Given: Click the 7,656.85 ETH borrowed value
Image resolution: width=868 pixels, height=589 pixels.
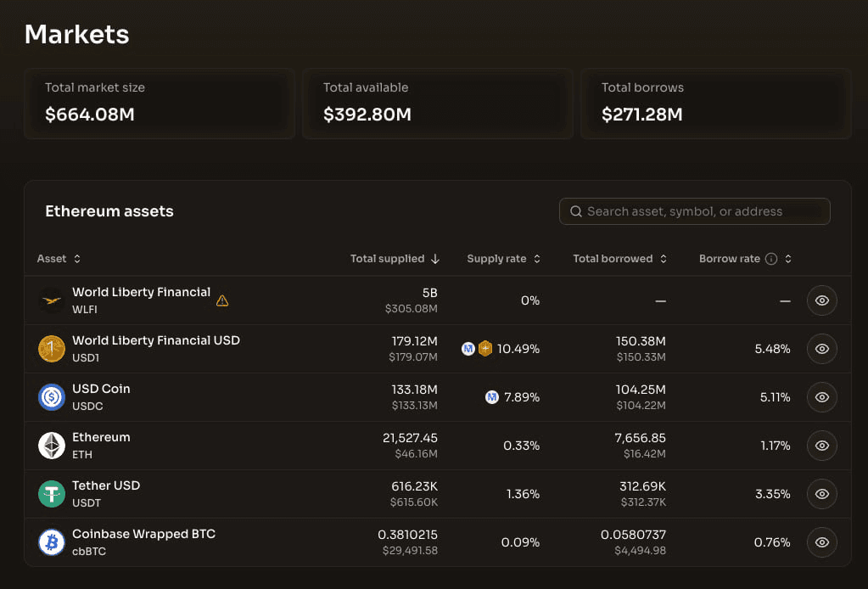Looking at the screenshot, I should 641,438.
